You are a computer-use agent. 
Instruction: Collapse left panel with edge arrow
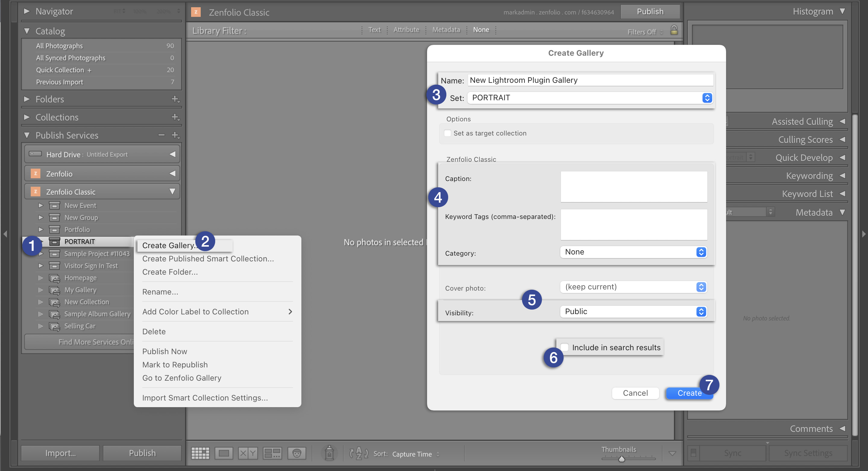coord(5,234)
